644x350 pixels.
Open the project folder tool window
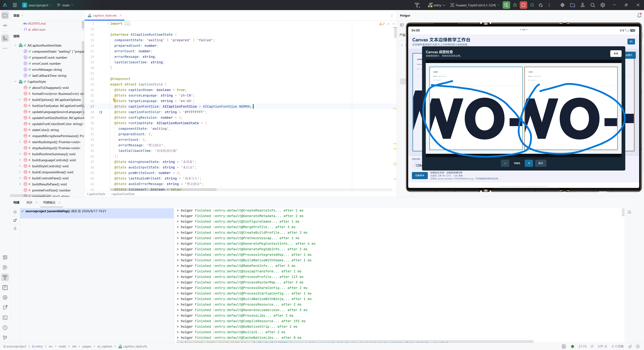coord(5,15)
